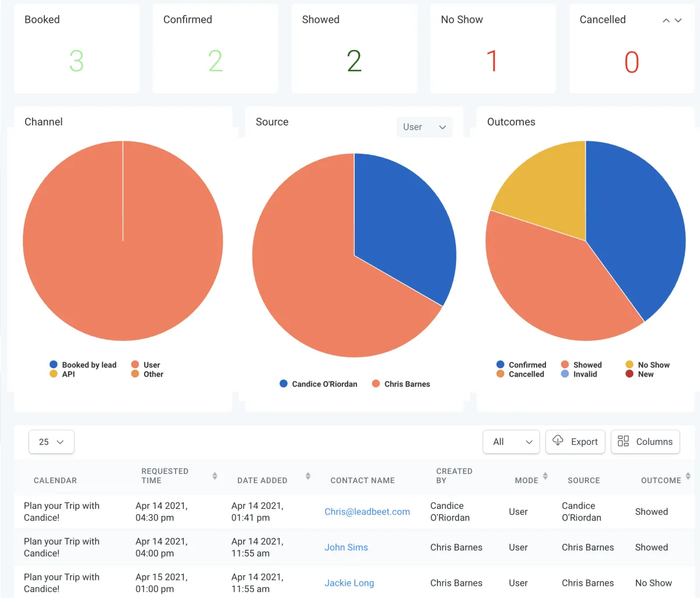700x598 pixels.
Task: Open the User dropdown in Source panel
Action: click(425, 127)
